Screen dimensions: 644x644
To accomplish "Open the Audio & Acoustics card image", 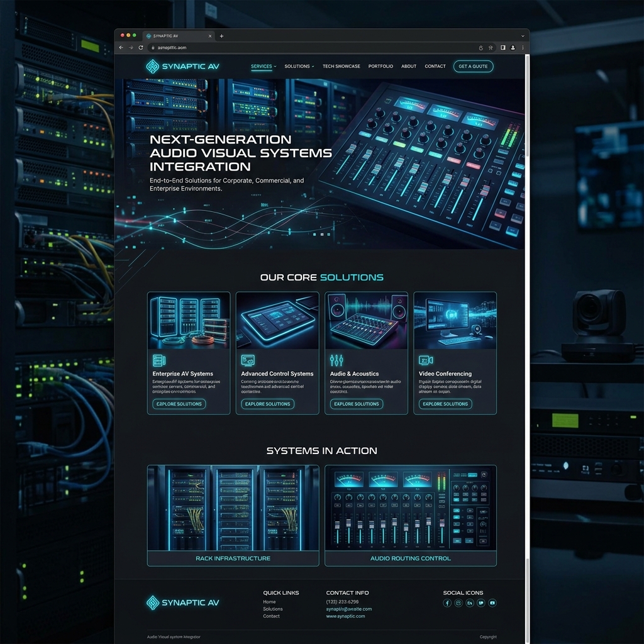I will click(x=366, y=320).
